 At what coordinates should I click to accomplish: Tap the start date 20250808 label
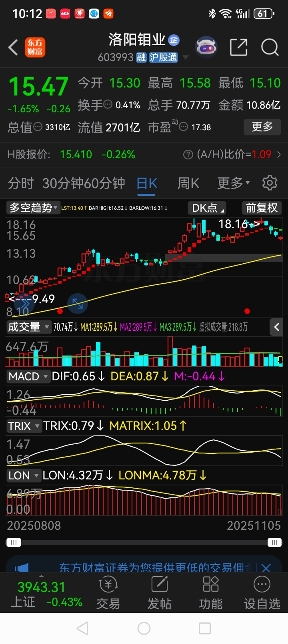pyautogui.click(x=34, y=525)
